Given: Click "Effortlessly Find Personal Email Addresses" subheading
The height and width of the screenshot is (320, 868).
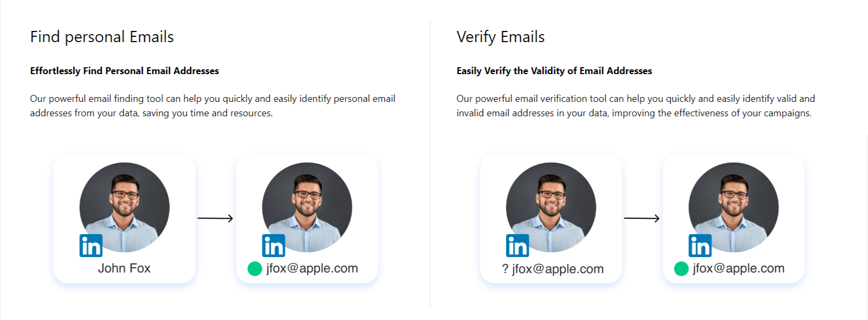Looking at the screenshot, I should pyautogui.click(x=124, y=71).
